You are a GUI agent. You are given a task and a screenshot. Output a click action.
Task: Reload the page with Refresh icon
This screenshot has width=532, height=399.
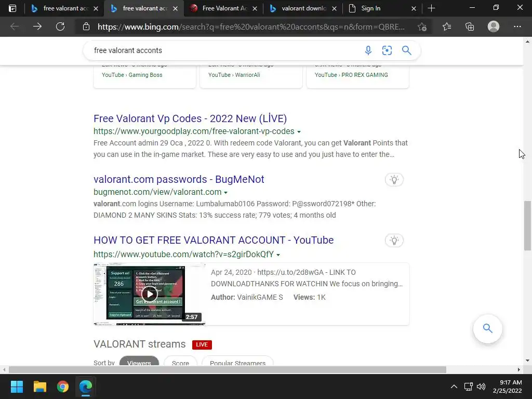[x=60, y=26]
